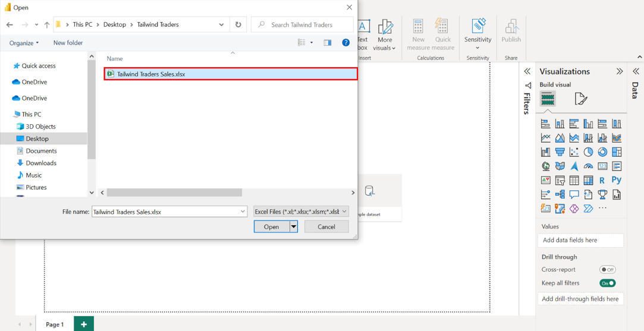Turn on the Cross-report toggle

(x=607, y=270)
